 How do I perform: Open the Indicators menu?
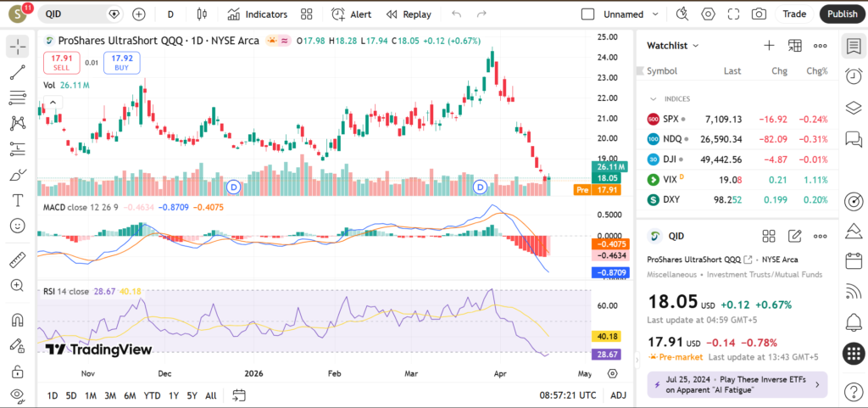tap(258, 14)
